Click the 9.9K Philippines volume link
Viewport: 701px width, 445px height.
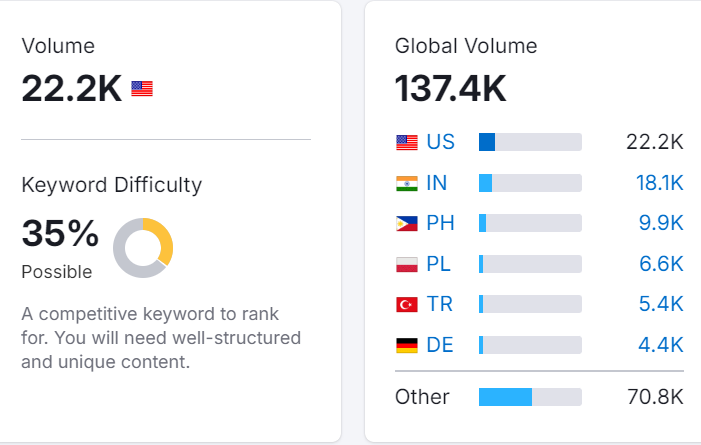pos(661,223)
